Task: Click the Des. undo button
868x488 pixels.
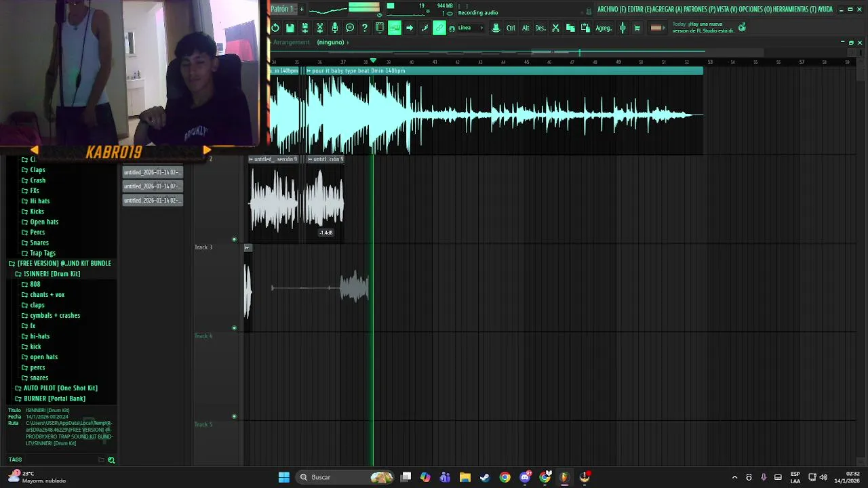Action: (540, 28)
